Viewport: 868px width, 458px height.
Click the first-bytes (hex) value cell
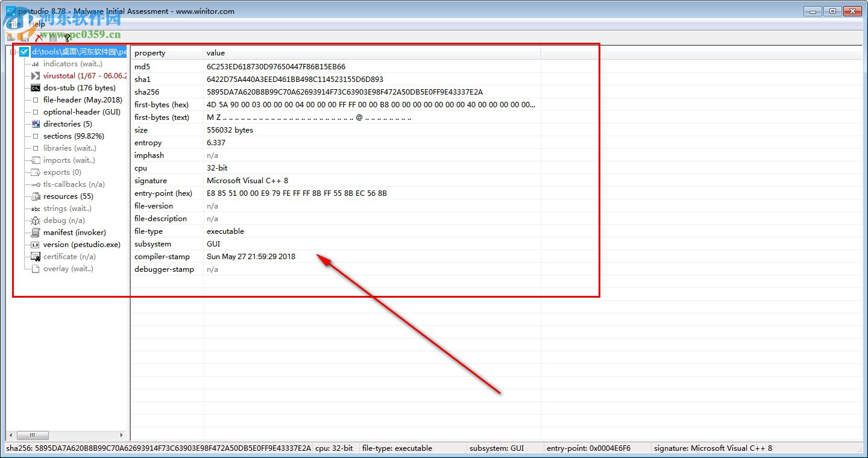point(371,104)
